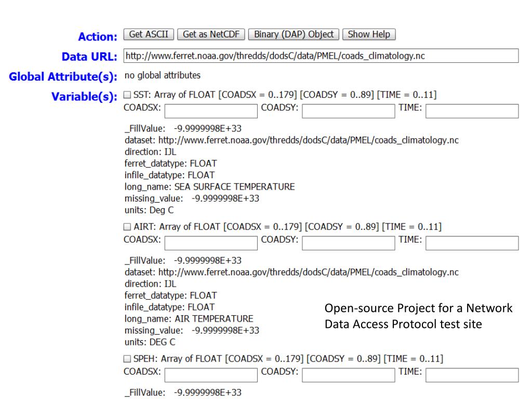Image resolution: width=532 pixels, height=399 pixels.
Task: Click the 'units: DEG C' line under AIRT
Action: coord(150,342)
